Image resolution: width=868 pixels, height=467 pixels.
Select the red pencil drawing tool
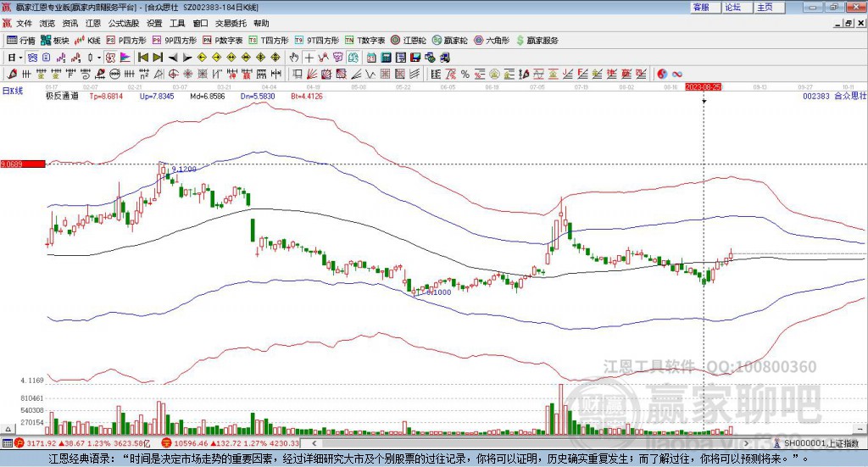pos(12,74)
